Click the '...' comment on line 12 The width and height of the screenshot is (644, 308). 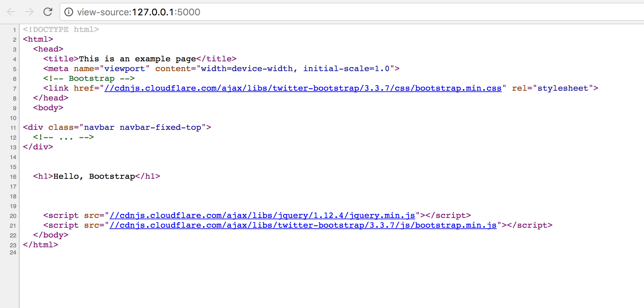pyautogui.click(x=63, y=137)
